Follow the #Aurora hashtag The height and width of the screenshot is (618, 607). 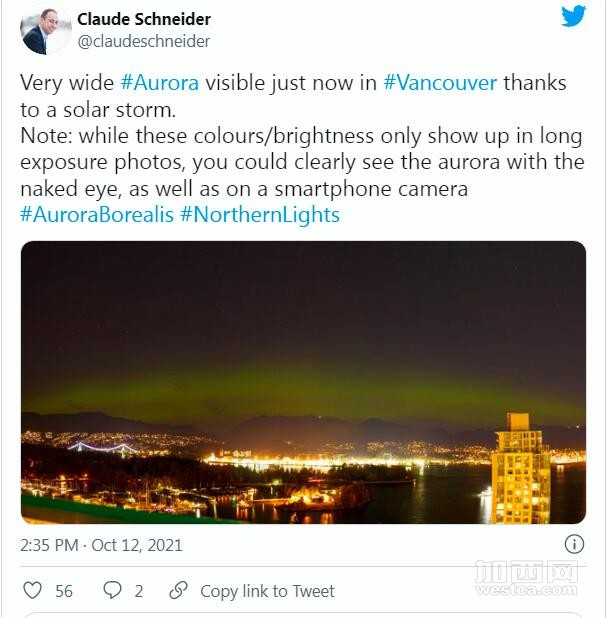[x=160, y=83]
